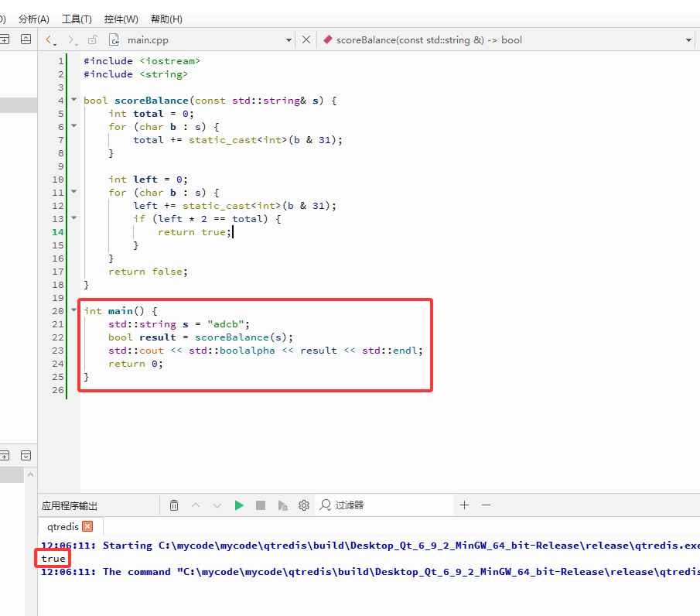Viewport: 700px width, 616px height.
Task: Click the split-add icon in lower left panel
Action: pyautogui.click(x=5, y=456)
